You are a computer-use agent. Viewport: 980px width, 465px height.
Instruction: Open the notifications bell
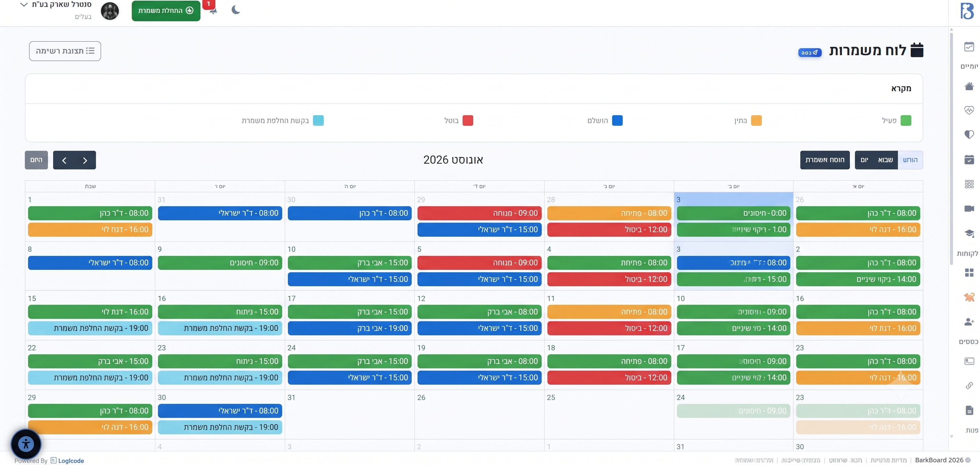[213, 10]
